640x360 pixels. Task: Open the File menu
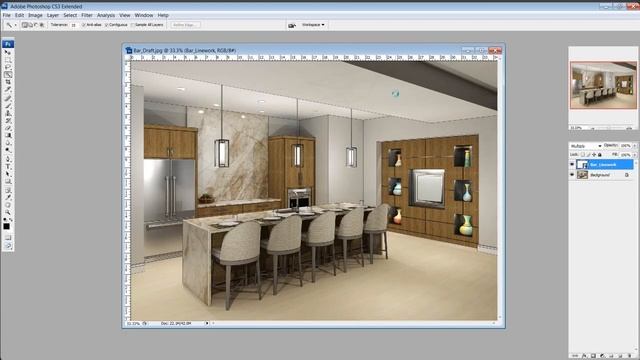7,15
